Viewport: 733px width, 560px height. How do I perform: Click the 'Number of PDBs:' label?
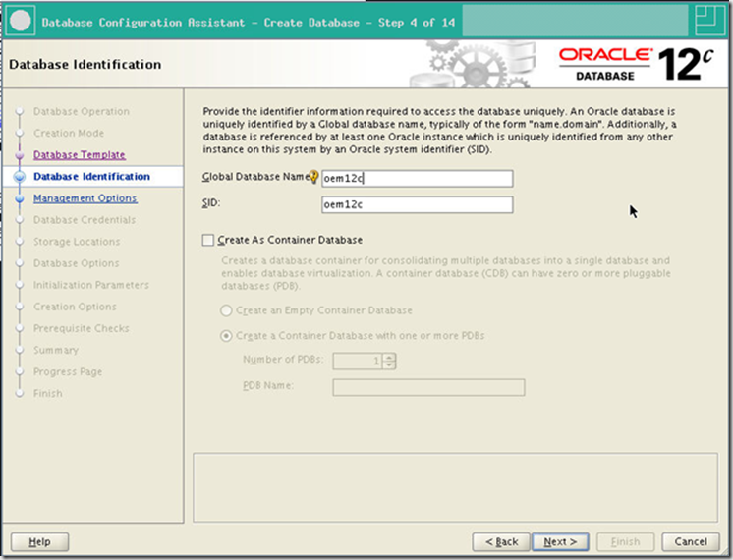(283, 360)
